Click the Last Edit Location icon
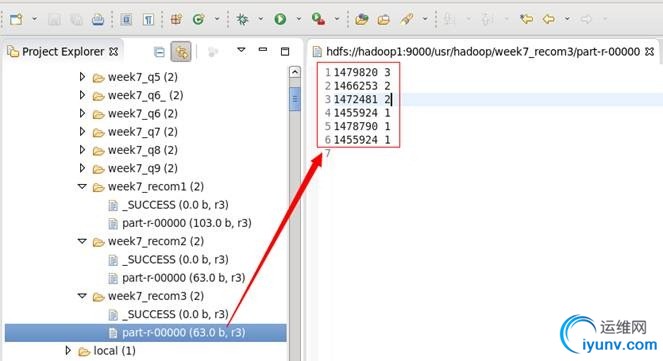The height and width of the screenshot is (361, 663). [x=526, y=19]
